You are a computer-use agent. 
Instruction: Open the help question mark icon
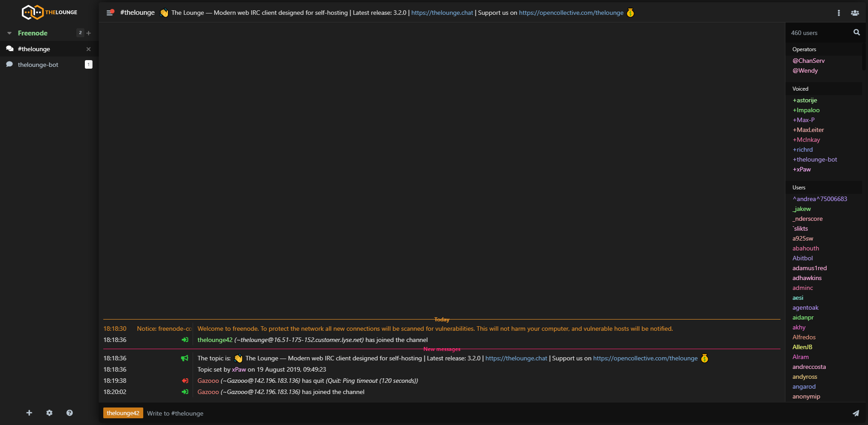(x=70, y=413)
